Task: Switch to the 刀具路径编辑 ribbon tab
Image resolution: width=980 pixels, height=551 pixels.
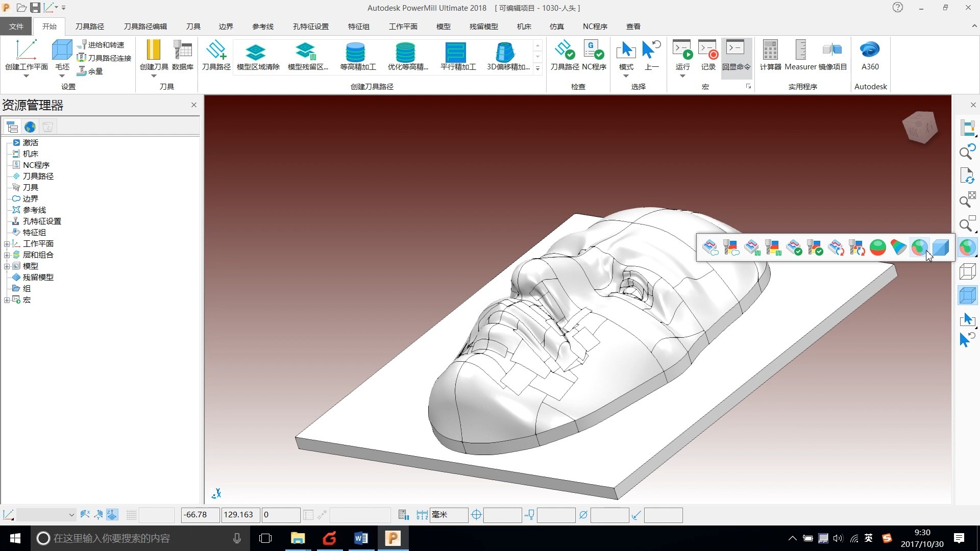Action: click(x=145, y=27)
